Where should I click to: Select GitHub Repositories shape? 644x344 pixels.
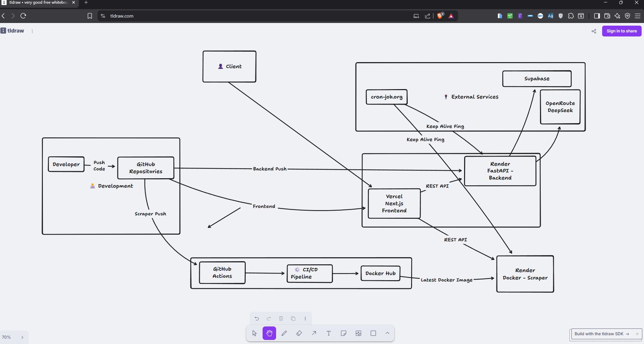pos(146,168)
